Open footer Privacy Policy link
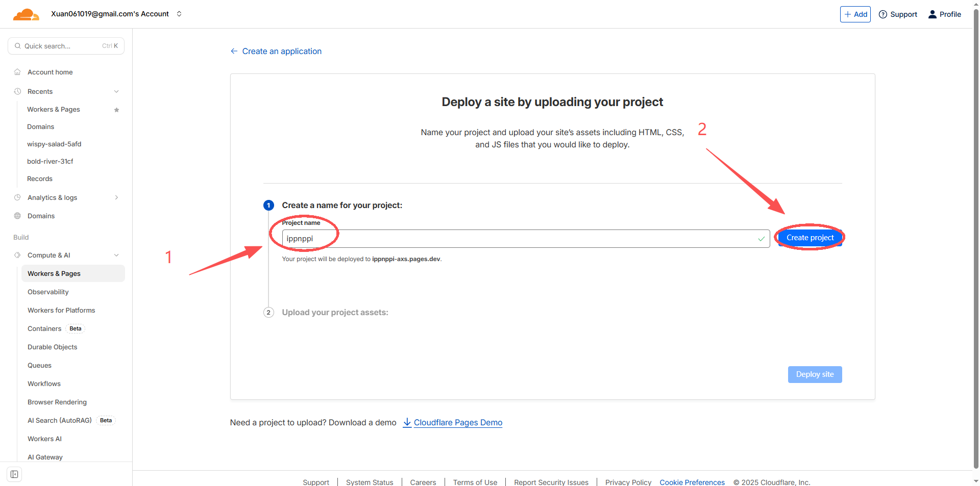This screenshot has width=980, height=486. pyautogui.click(x=628, y=482)
